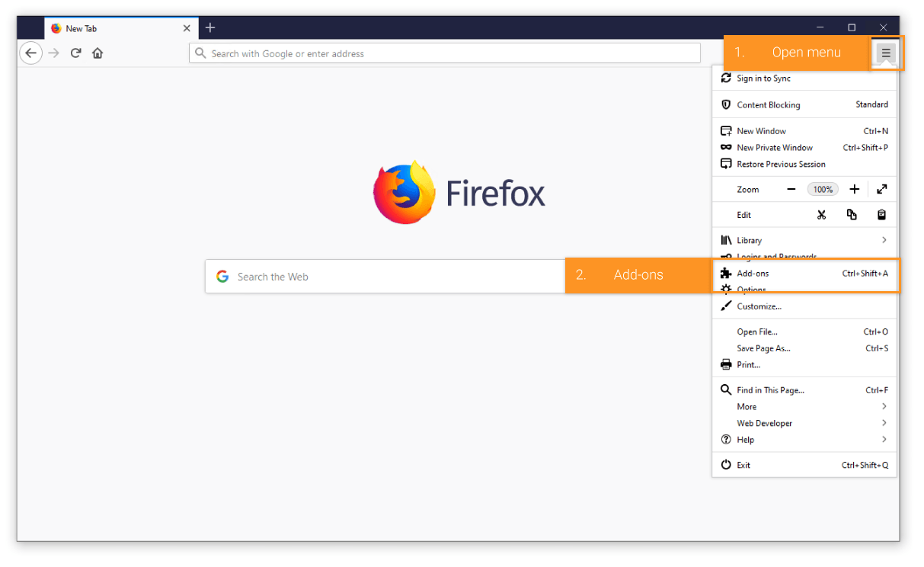Choose Exit from the menu
924x567 pixels.
click(x=804, y=465)
